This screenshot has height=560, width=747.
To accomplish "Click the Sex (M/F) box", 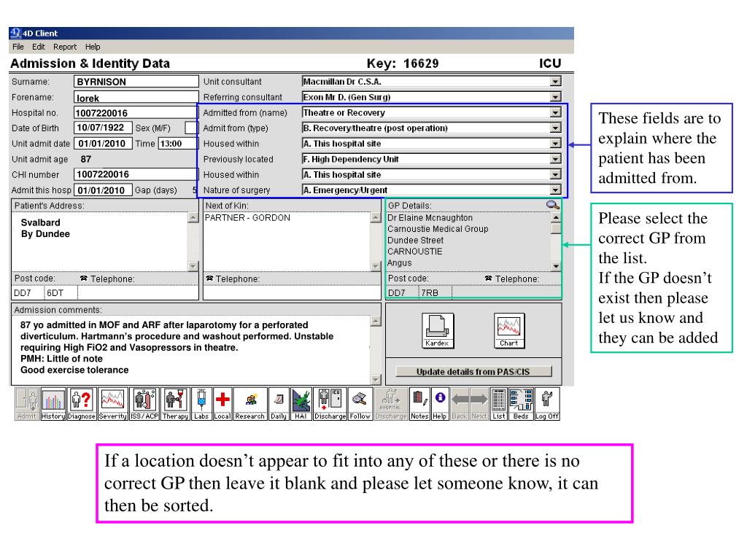I will pyautogui.click(x=191, y=128).
